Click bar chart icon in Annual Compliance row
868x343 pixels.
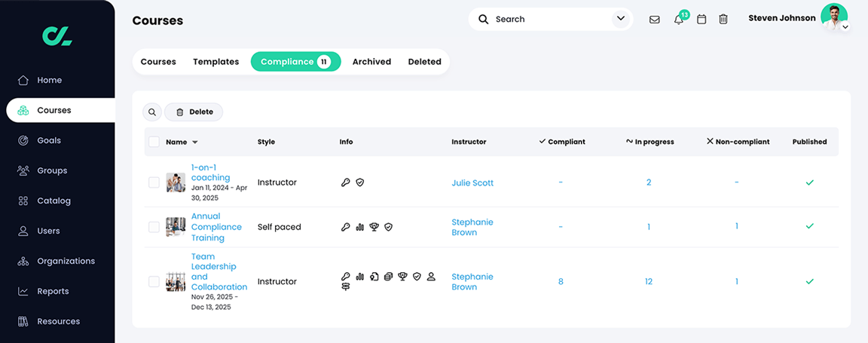[360, 227]
